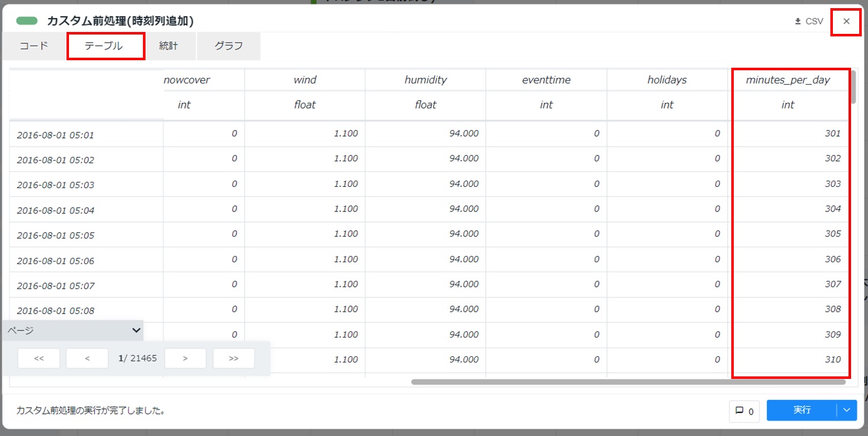Viewport: 868px width, 436px height.
Task: Click the row label 2016-08-01 05:02
Action: pos(55,160)
